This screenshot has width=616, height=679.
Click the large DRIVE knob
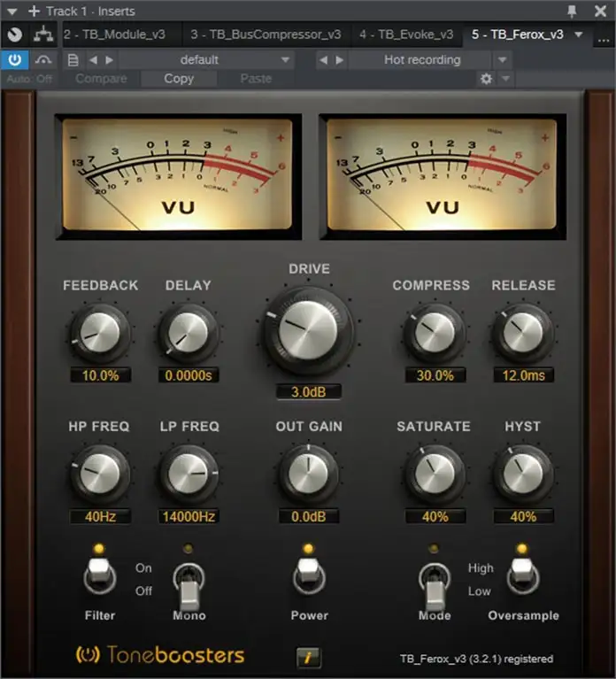click(x=308, y=330)
